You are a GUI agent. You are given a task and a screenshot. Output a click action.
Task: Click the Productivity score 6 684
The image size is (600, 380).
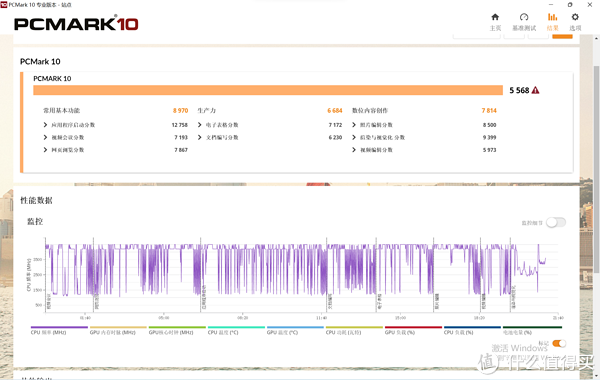[334, 111]
